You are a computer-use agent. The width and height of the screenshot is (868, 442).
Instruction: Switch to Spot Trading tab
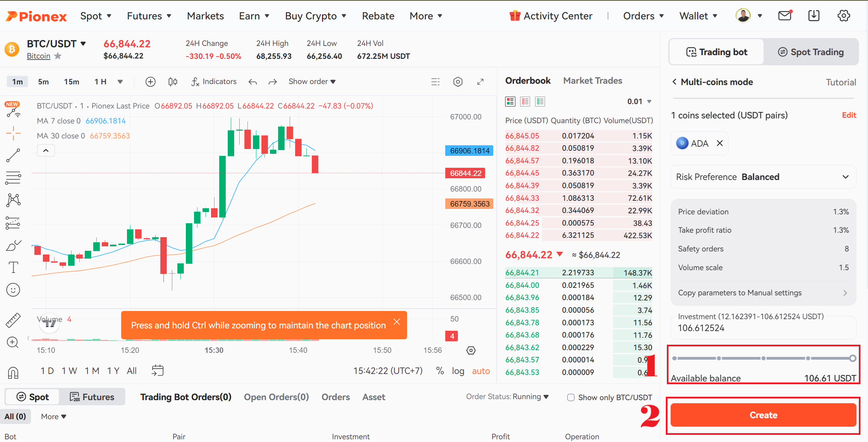pyautogui.click(x=811, y=52)
